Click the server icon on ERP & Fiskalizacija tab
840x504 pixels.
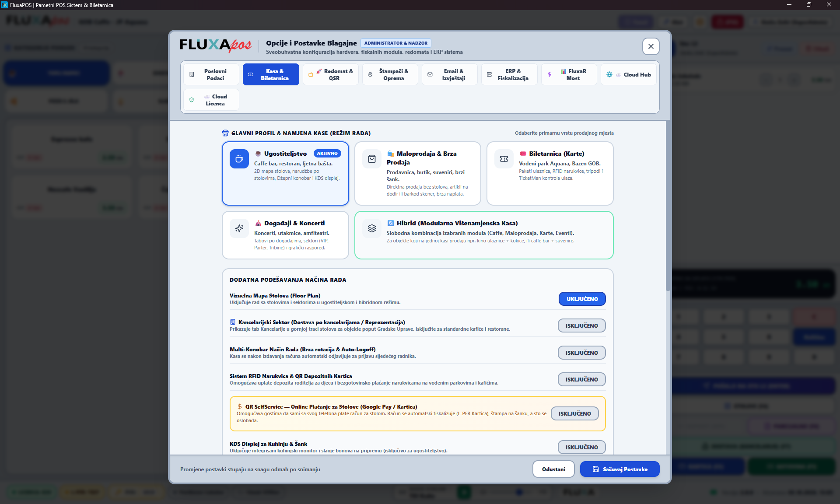[x=490, y=74]
